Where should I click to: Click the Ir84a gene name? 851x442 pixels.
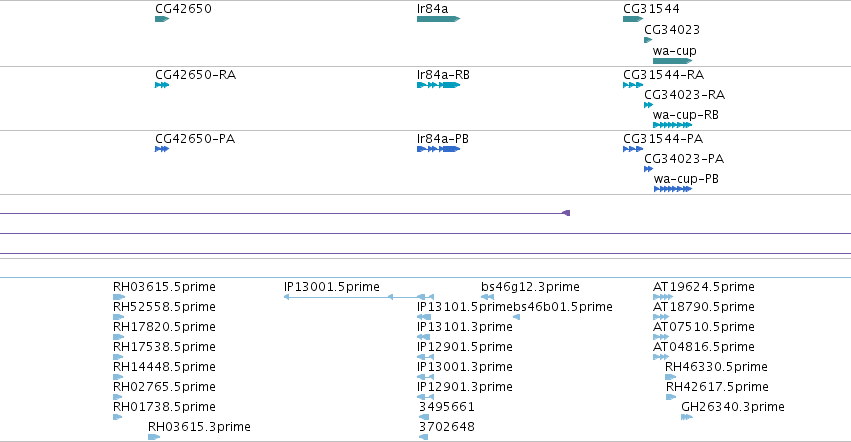click(433, 9)
